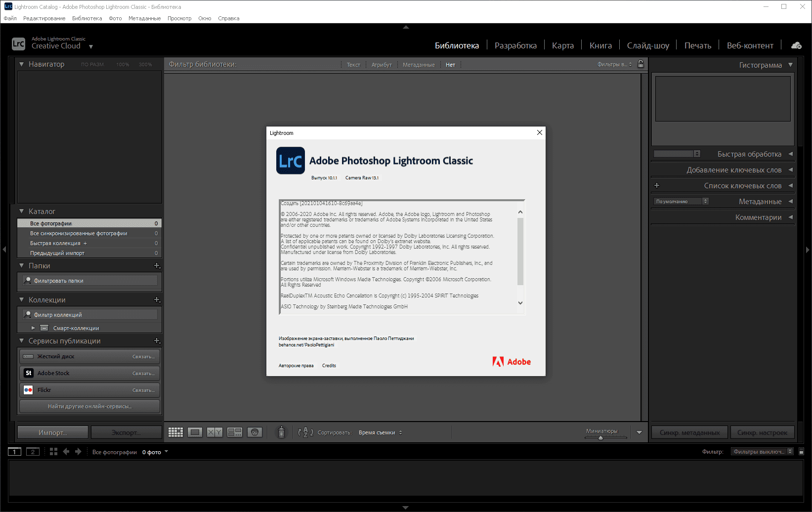Expand the Smart Collections tree row
Viewport: 812px width, 512px height.
coord(33,328)
